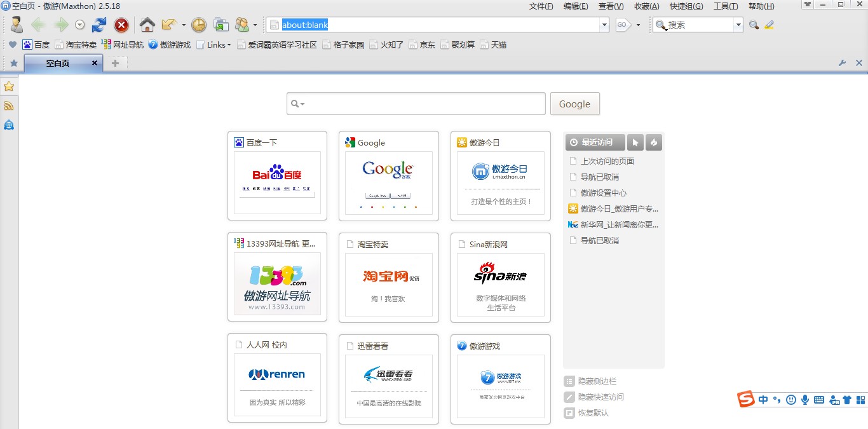Click the wrench icon on tab bar
The image size is (868, 429).
[x=843, y=63]
